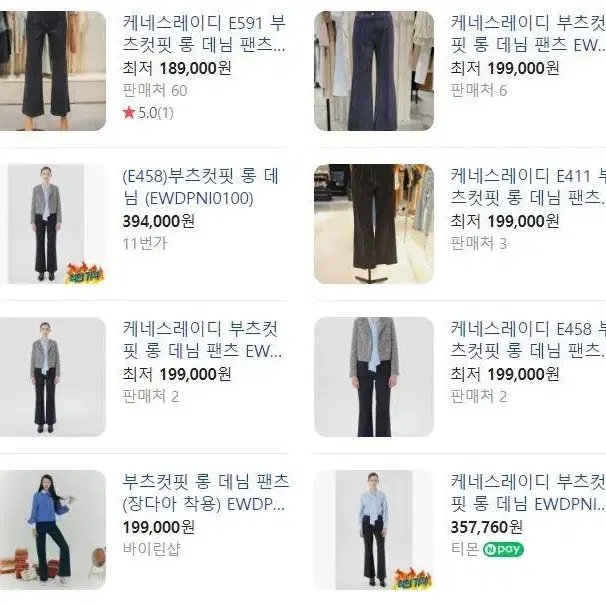Click the 티몬 seller name
This screenshot has height=606, width=606.
click(x=465, y=549)
